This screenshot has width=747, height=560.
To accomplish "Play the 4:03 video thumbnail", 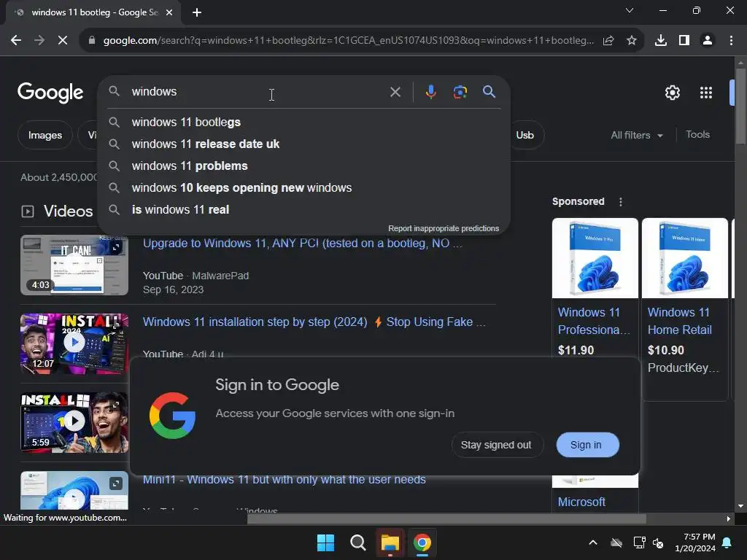I will coord(74,265).
